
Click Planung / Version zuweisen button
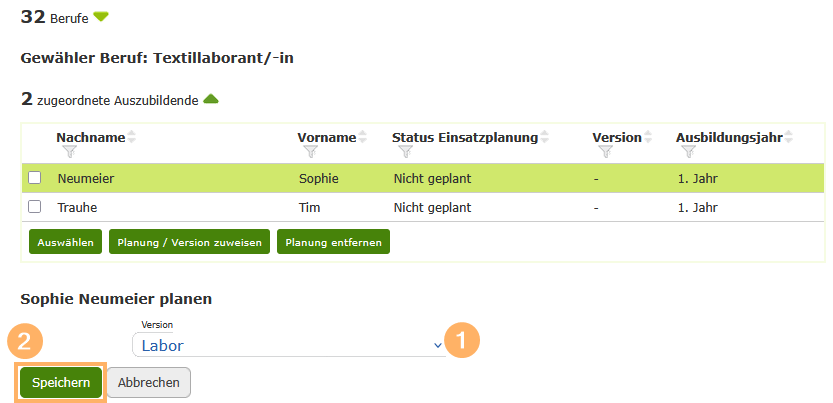coord(189,242)
